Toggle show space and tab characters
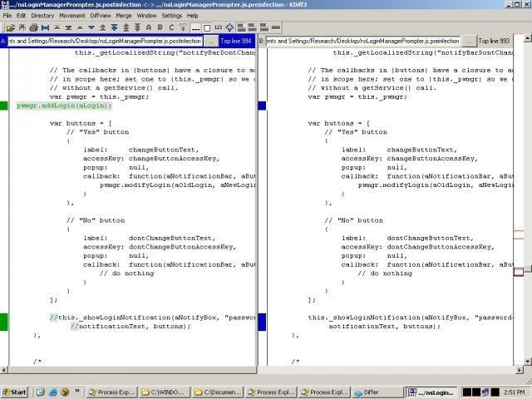The image size is (532, 399). pos(195,27)
